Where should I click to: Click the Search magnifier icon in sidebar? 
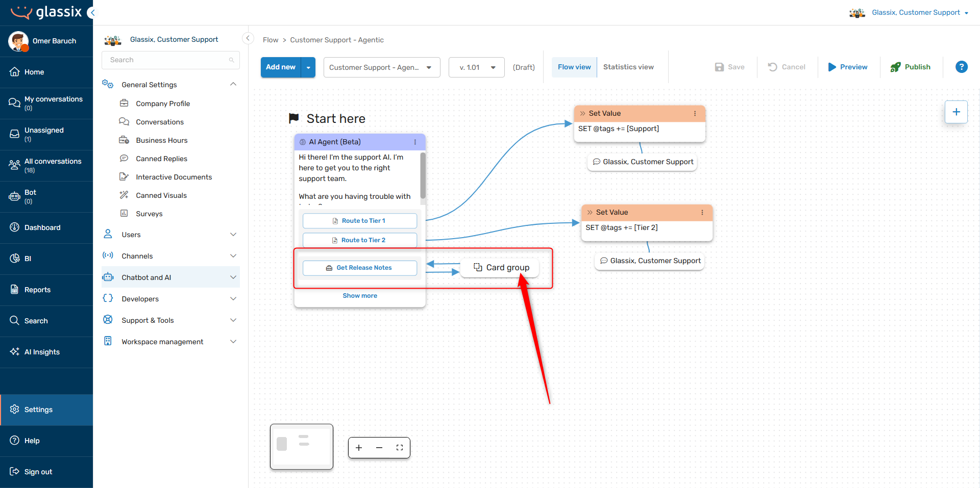tap(14, 320)
